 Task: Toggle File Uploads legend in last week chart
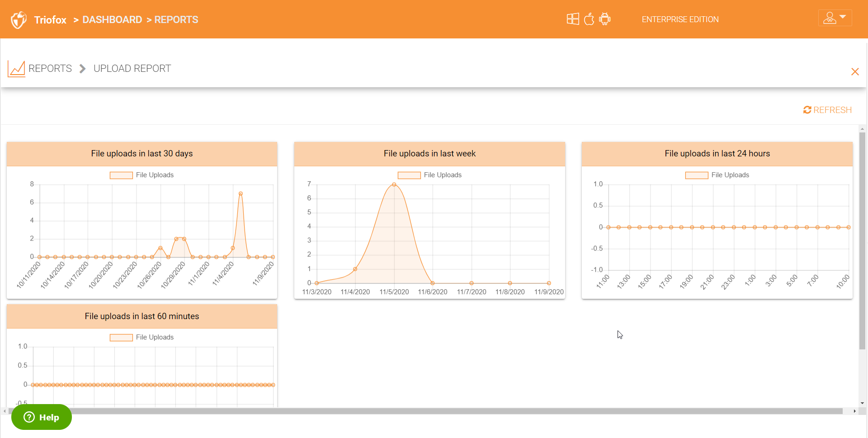pyautogui.click(x=429, y=175)
